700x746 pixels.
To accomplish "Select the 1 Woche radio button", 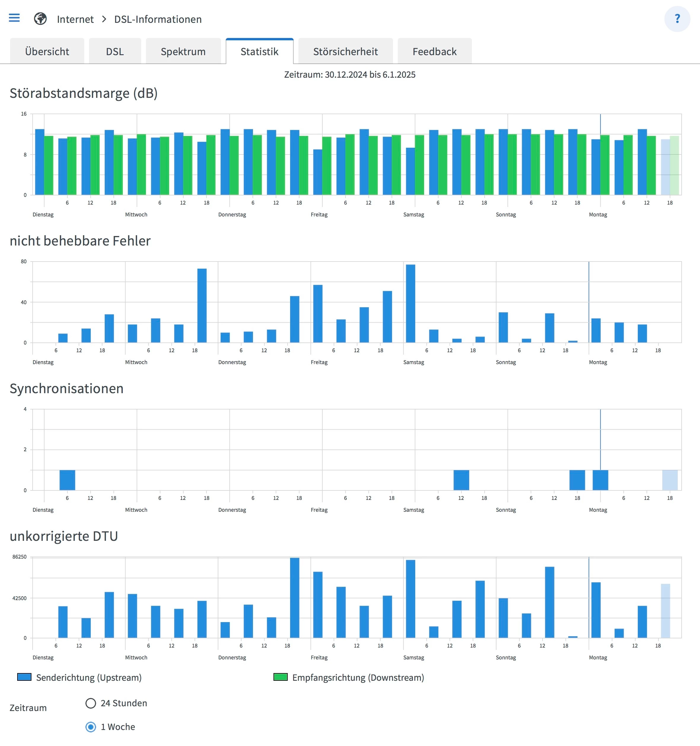I will click(91, 726).
